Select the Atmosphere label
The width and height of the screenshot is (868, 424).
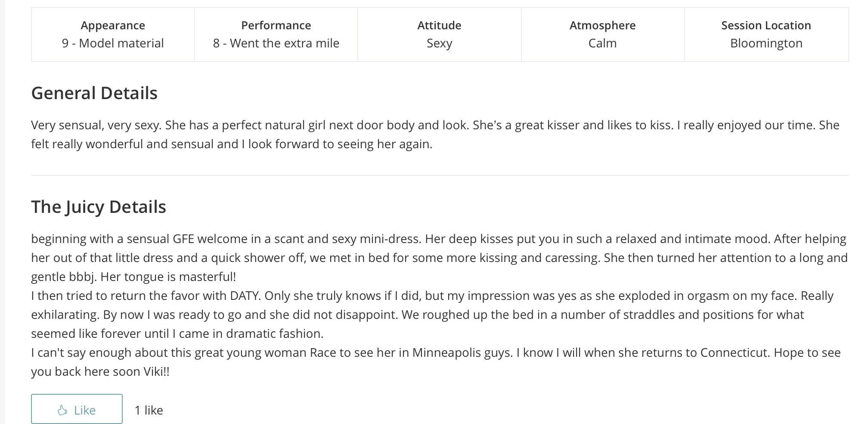pos(602,25)
